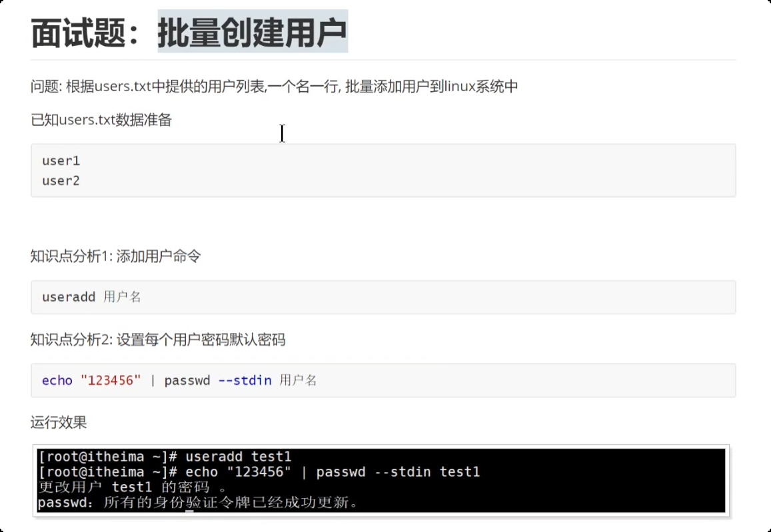771x532 pixels.
Task: Click the --stdin option in the passwd command
Action: coord(244,380)
